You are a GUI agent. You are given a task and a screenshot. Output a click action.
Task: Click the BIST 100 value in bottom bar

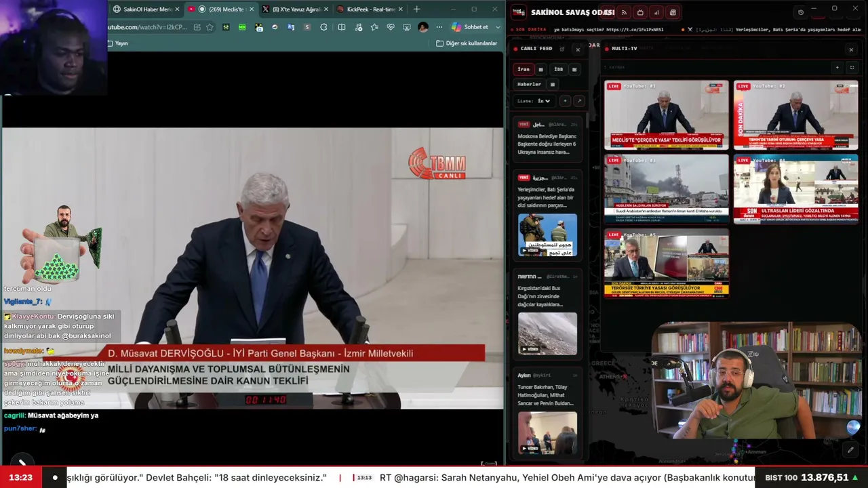(825, 478)
